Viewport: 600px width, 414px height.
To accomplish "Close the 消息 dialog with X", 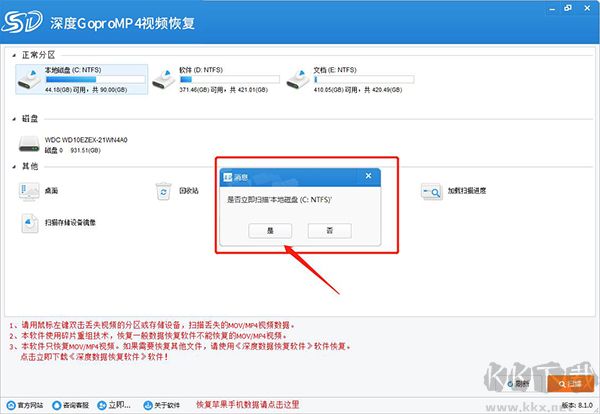I will (368, 176).
